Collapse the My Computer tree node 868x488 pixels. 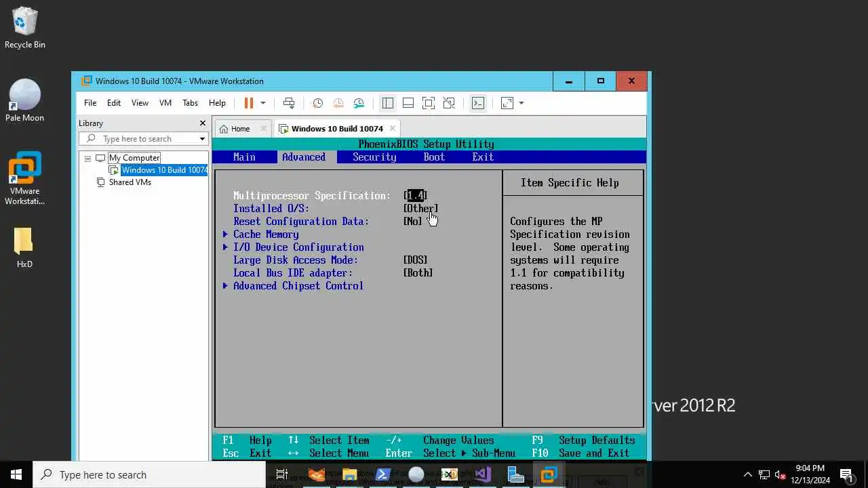pyautogui.click(x=87, y=158)
